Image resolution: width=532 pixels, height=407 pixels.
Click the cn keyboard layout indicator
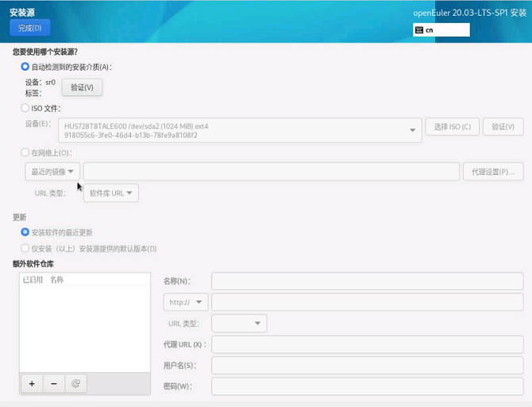441,30
